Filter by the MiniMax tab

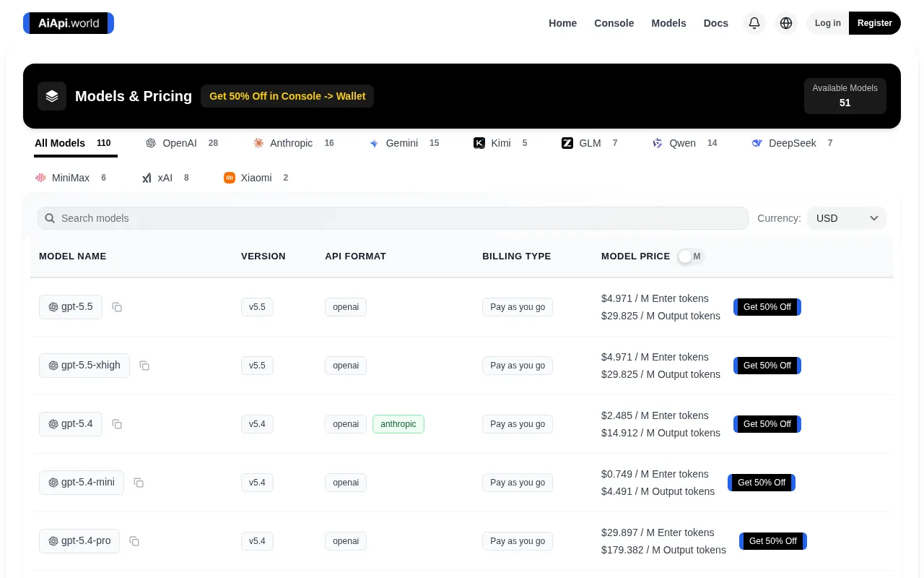[x=71, y=178]
